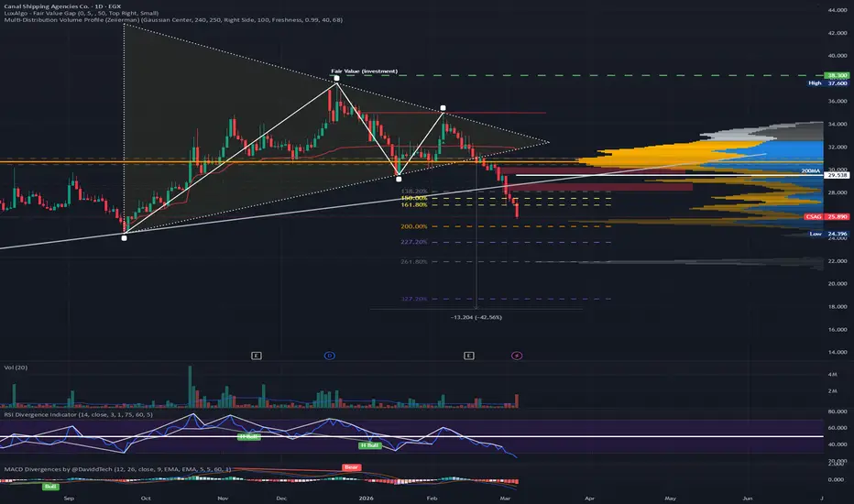The image size is (854, 504).
Task: Click the 227.20% Fibonacci level label
Action: click(414, 242)
